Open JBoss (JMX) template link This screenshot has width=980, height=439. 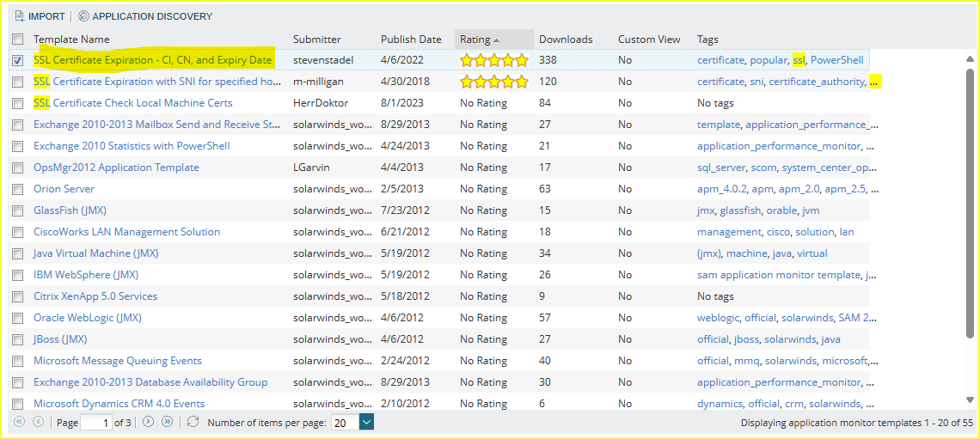[x=60, y=339]
